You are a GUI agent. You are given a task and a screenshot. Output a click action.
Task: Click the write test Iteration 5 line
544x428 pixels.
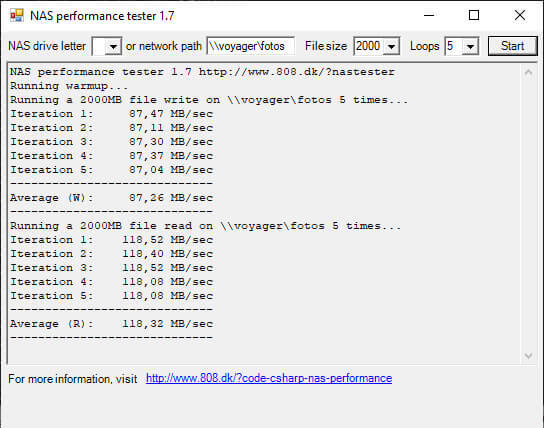[x=111, y=170]
